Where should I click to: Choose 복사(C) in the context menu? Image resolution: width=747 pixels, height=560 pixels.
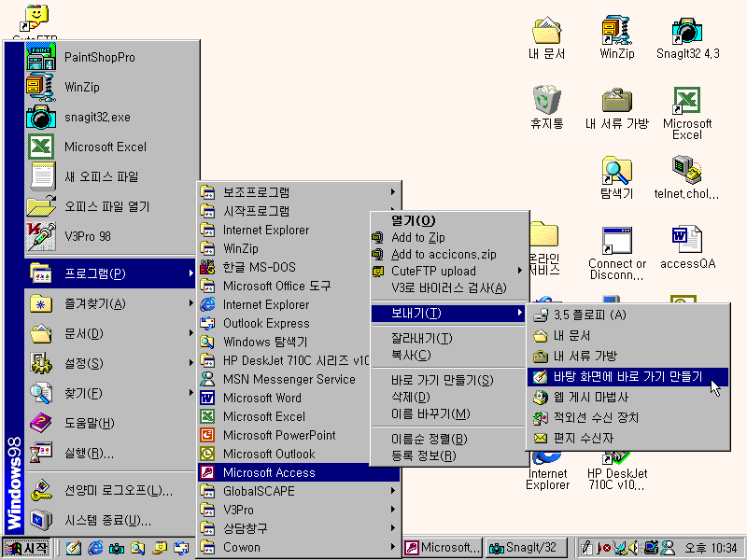(x=449, y=355)
